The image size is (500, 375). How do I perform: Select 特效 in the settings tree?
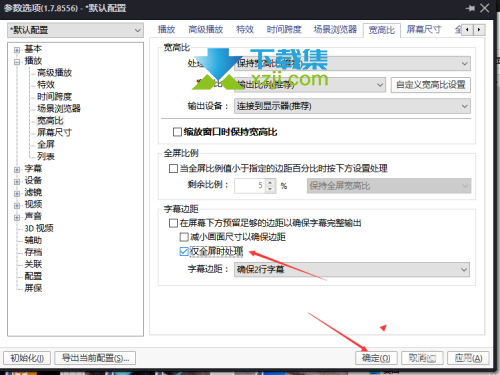[x=46, y=85]
